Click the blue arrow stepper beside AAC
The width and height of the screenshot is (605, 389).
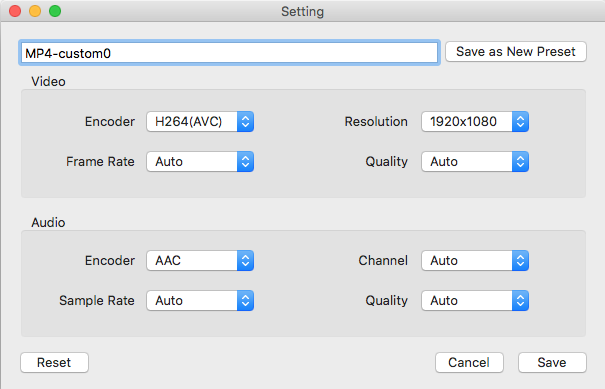(x=245, y=260)
